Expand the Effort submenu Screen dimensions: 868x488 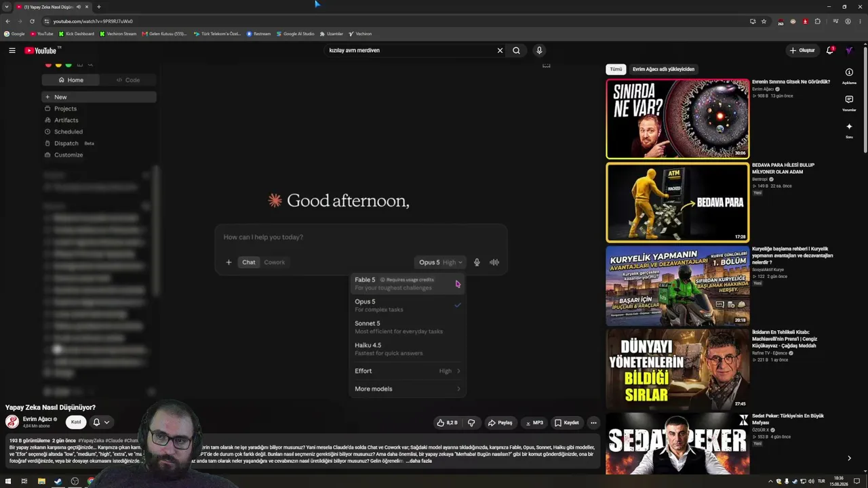[x=408, y=371]
